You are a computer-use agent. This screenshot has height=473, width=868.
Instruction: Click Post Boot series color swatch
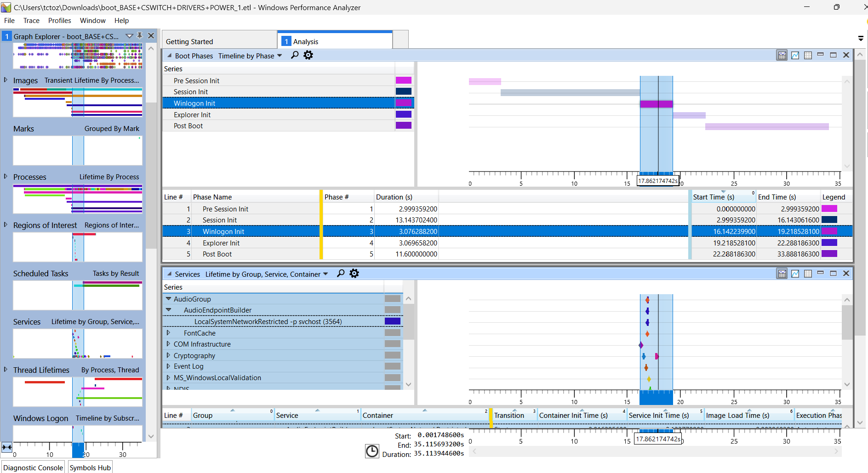(404, 125)
